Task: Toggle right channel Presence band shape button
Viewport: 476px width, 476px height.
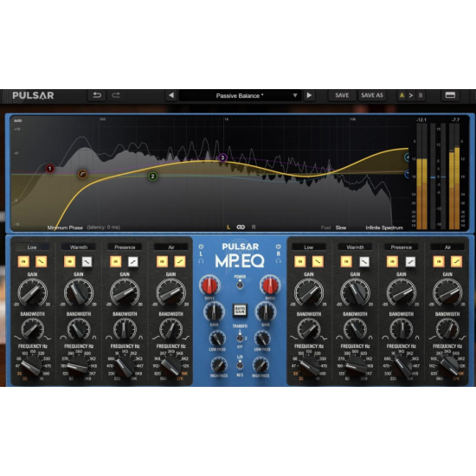Action: point(410,261)
